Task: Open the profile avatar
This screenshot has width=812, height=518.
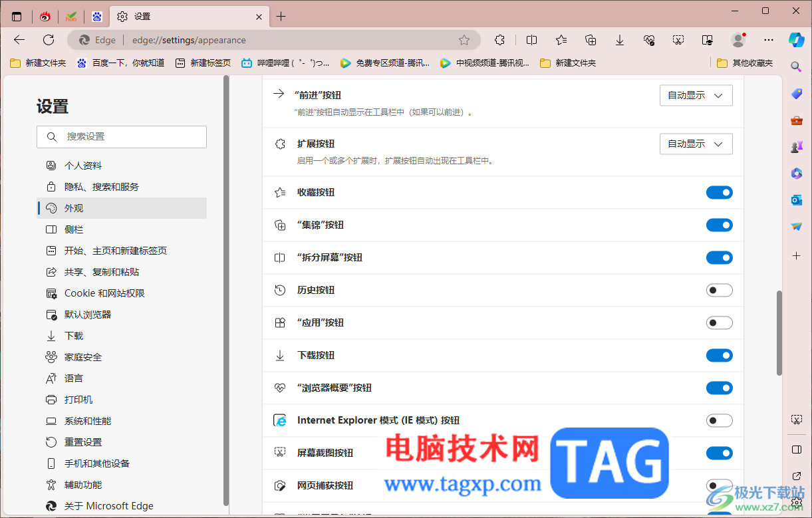Action: point(738,40)
